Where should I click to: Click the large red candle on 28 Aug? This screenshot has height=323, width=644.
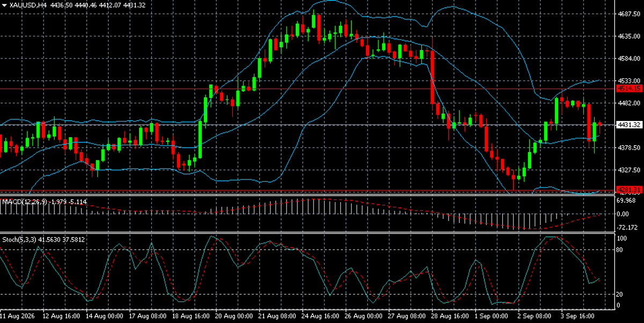click(433, 76)
